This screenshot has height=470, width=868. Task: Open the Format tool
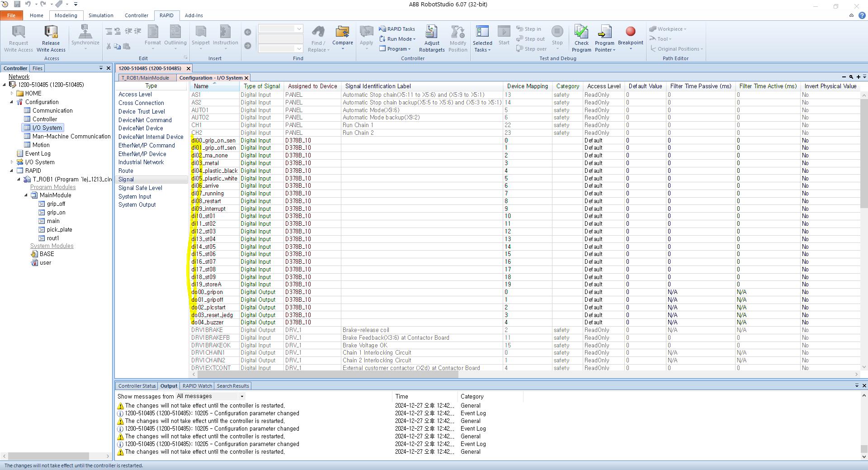153,36
